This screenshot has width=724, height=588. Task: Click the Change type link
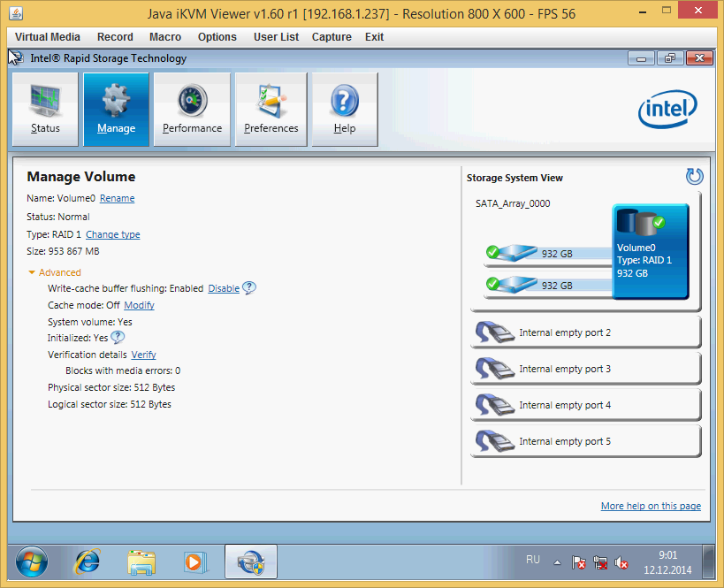tap(112, 234)
